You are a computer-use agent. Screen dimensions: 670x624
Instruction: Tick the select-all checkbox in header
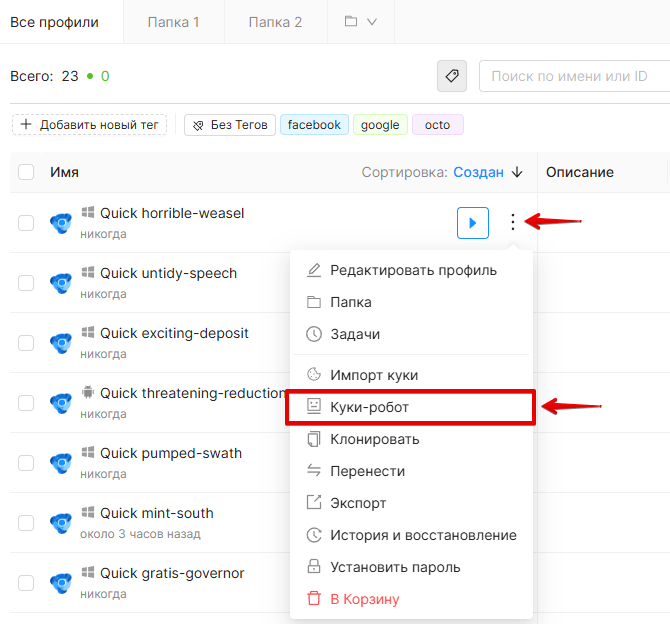tap(26, 172)
